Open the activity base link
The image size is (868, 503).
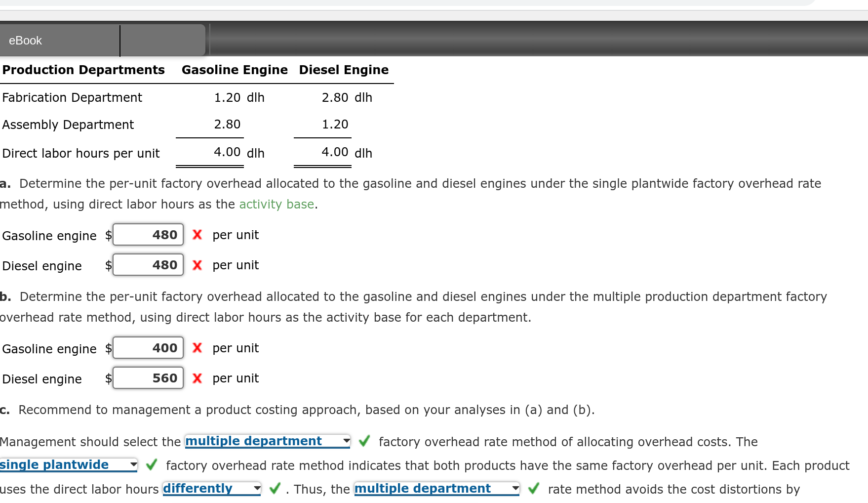(x=276, y=204)
